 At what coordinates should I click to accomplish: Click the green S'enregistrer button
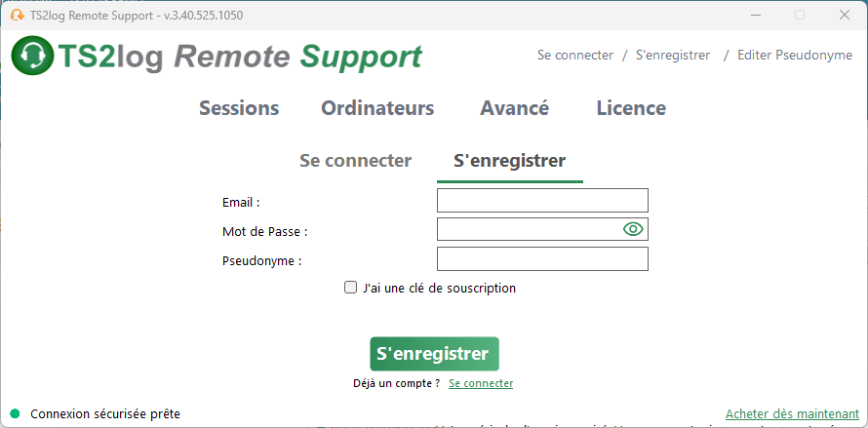pyautogui.click(x=435, y=354)
